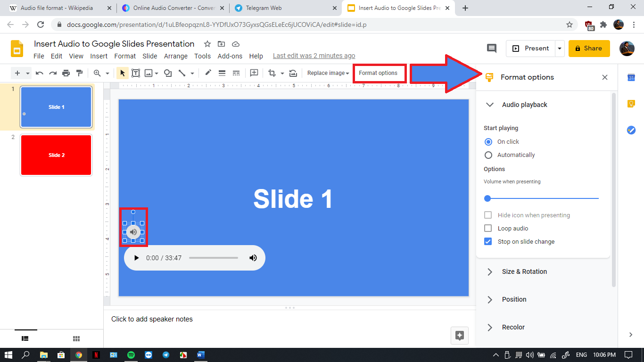
Task: Select the Line tool
Action: tap(183, 73)
